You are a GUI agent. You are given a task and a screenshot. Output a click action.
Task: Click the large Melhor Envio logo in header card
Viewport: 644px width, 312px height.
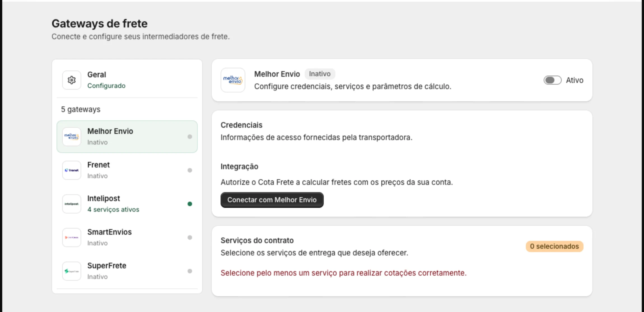233,80
